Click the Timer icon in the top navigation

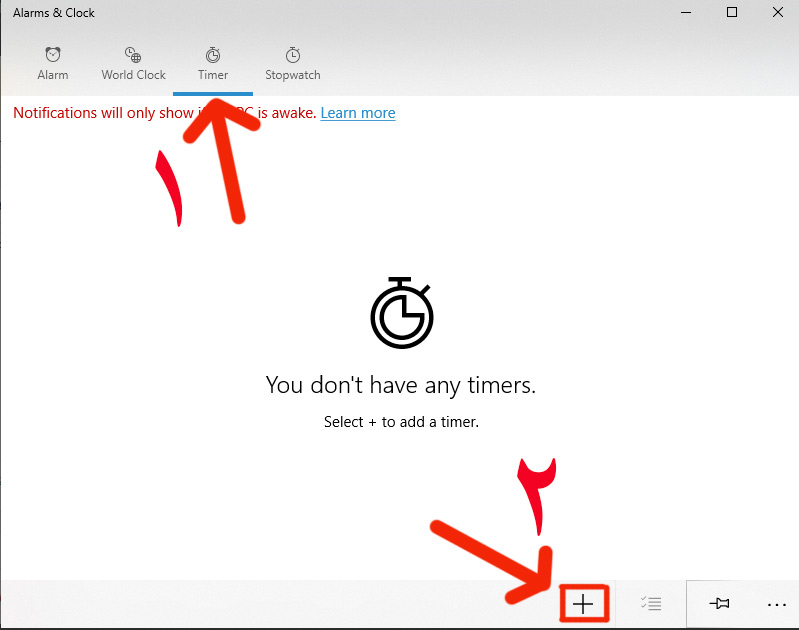pyautogui.click(x=213, y=55)
